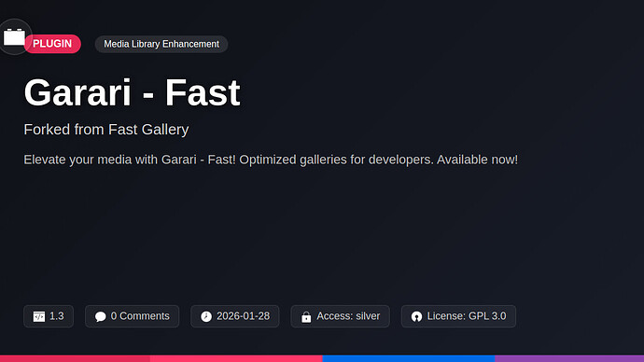The height and width of the screenshot is (362, 644).
Task: Click the plugin briefcase icon
Action: [14, 37]
